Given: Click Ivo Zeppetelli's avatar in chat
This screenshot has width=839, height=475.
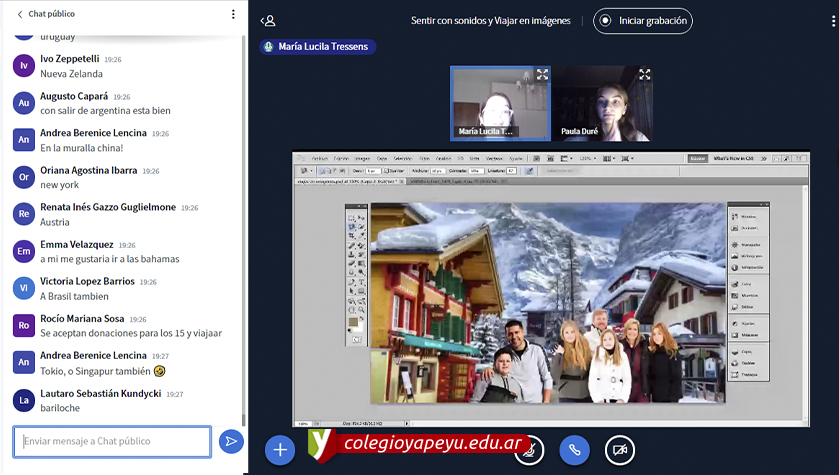Looking at the screenshot, I should (x=24, y=66).
